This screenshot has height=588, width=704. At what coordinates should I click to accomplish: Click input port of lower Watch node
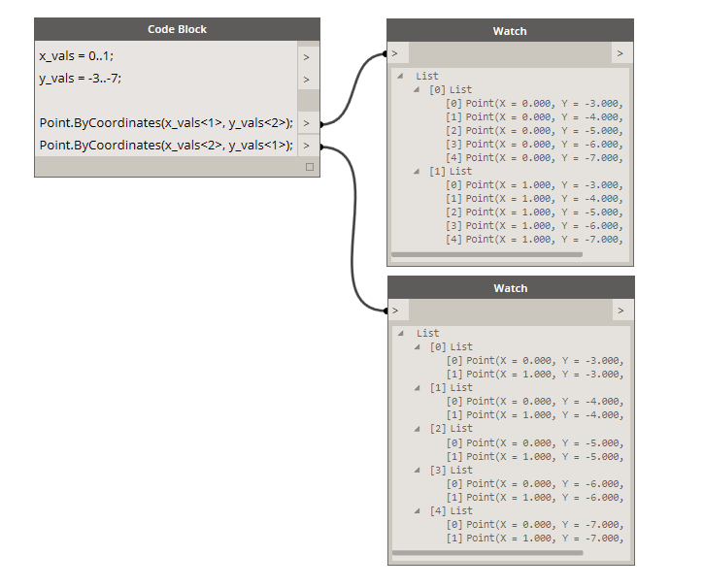398,310
